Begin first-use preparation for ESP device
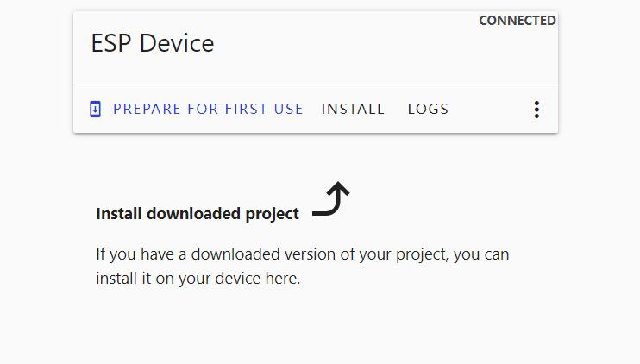Image resolution: width=640 pixels, height=364 pixels. (x=197, y=109)
